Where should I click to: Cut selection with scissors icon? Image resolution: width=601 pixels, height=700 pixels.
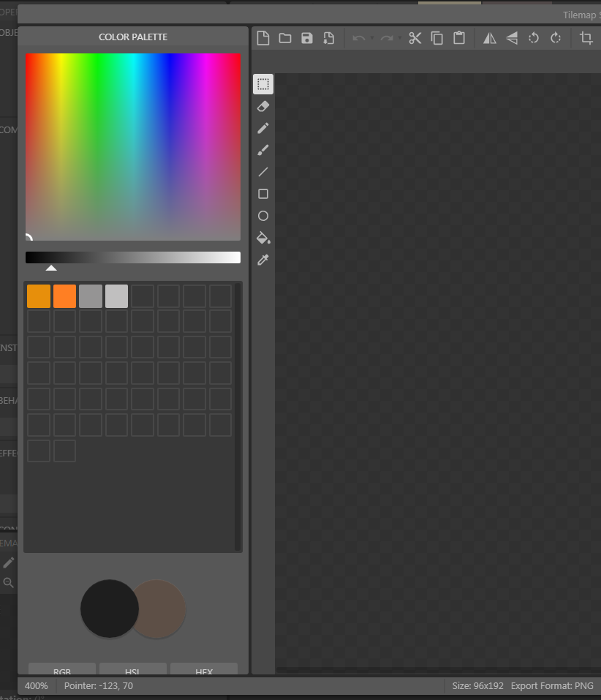point(415,38)
